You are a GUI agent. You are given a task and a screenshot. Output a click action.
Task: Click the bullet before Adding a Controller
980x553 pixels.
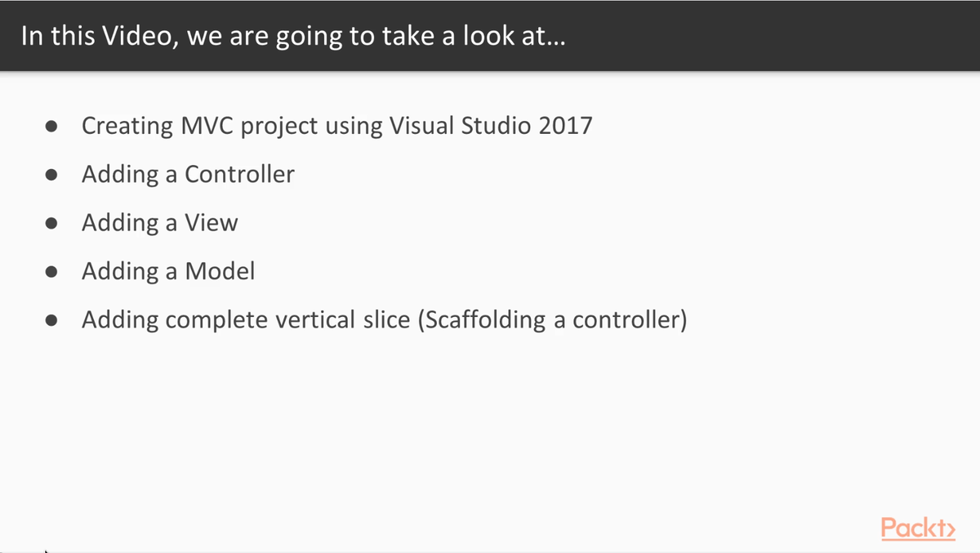pos(51,175)
